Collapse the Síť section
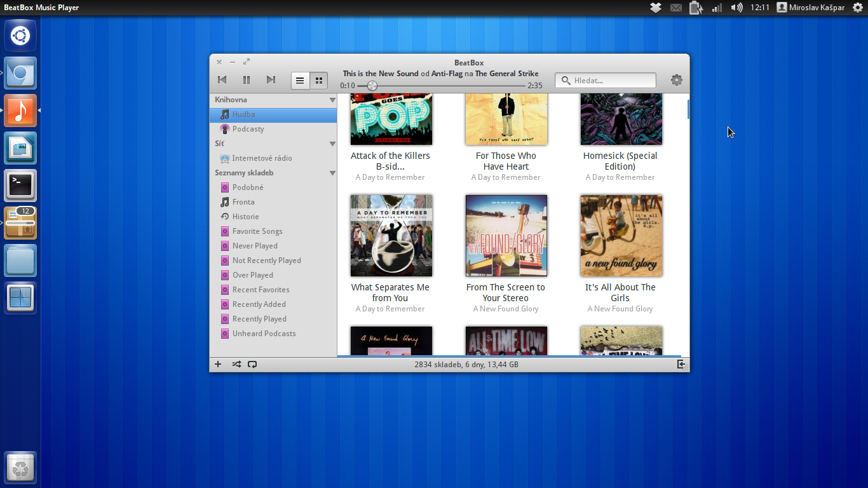The width and height of the screenshot is (868, 488). coord(332,144)
